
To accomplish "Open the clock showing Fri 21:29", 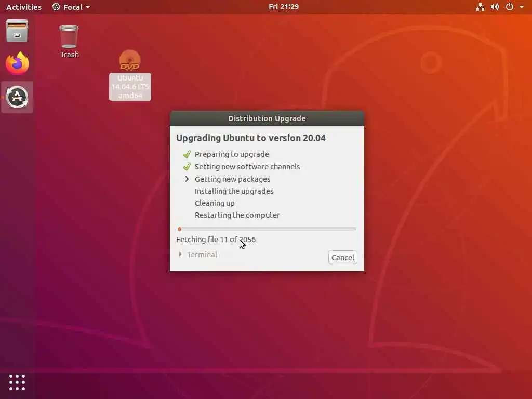I will click(x=284, y=7).
